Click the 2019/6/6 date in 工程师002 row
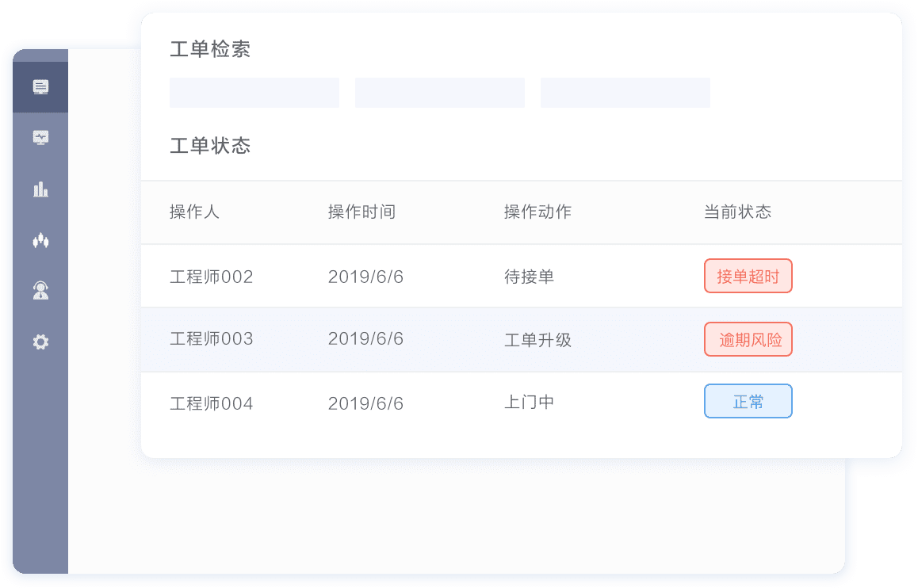The image size is (918, 588). coord(366,277)
